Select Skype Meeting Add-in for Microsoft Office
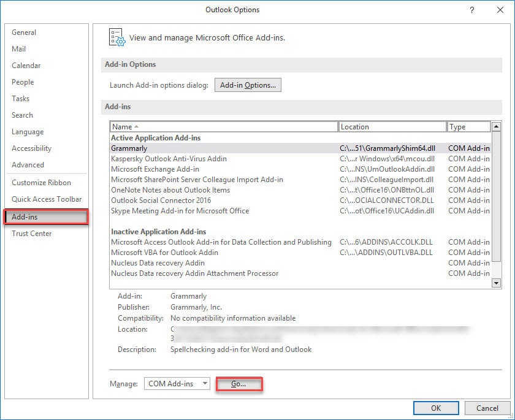 (300, 211)
